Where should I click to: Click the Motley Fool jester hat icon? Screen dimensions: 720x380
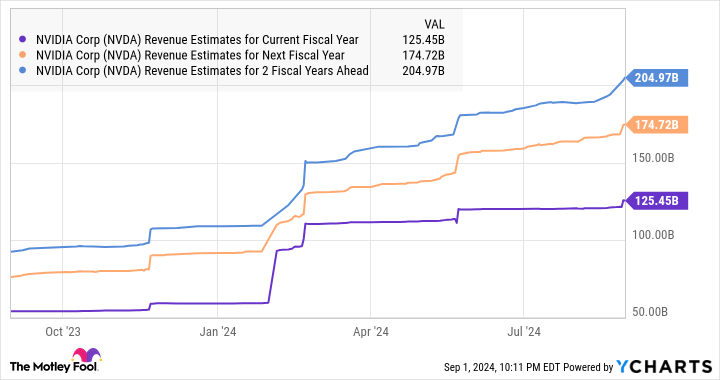pos(86,355)
